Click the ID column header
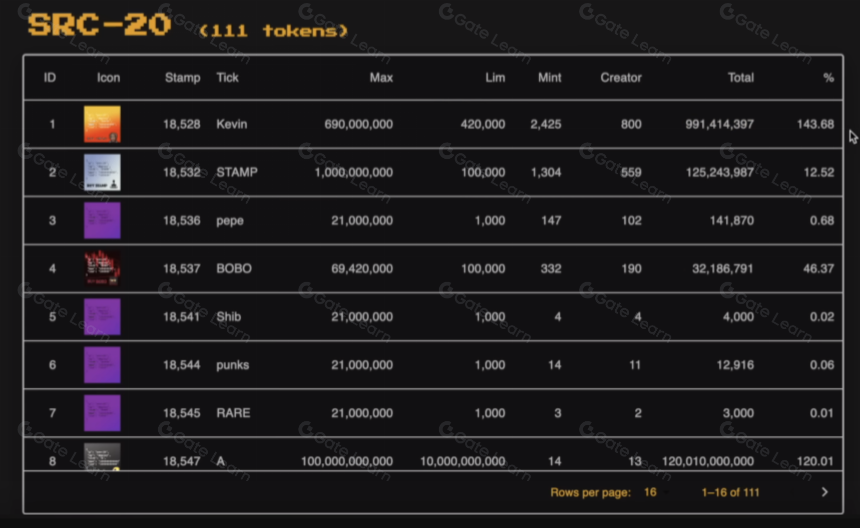860x528 pixels. [x=50, y=78]
